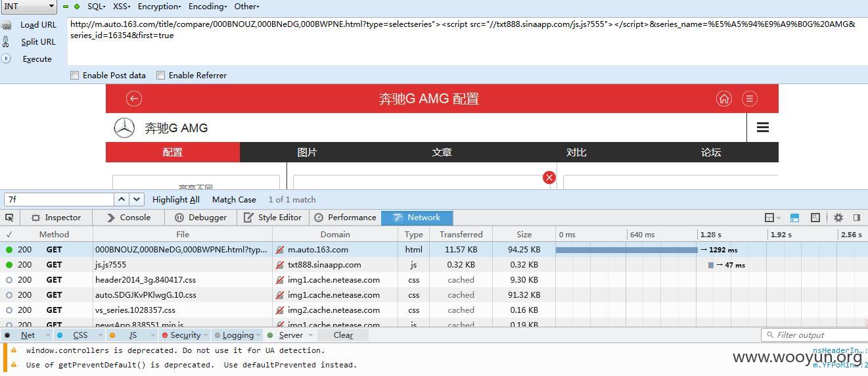Open the INT dropdown

point(29,7)
